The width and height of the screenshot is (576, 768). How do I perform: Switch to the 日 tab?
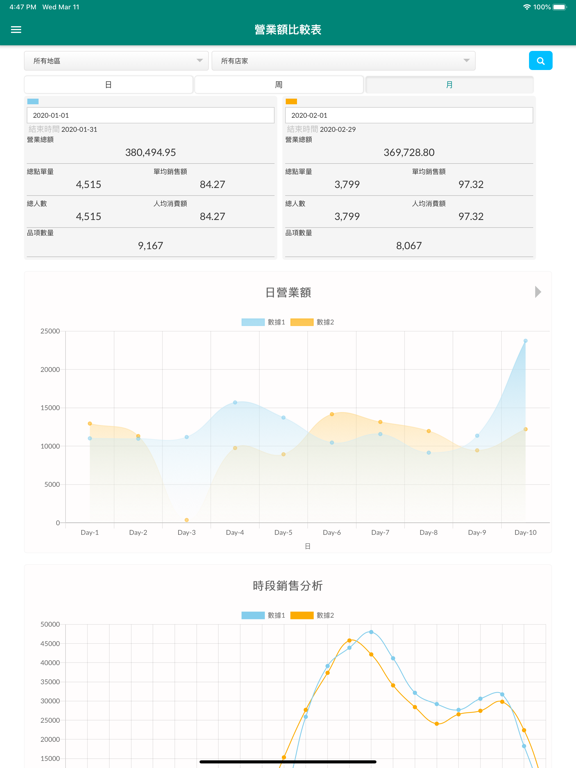pos(108,85)
